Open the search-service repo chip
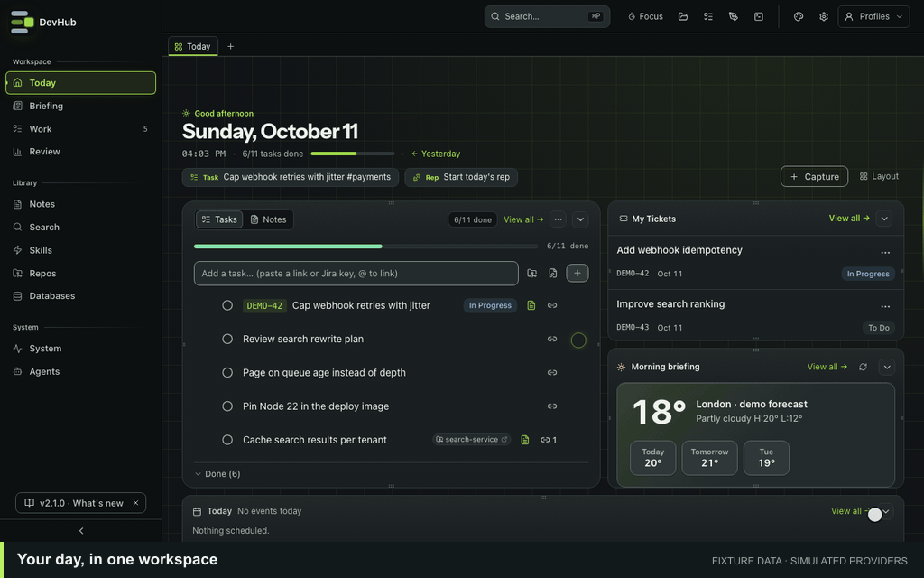 pos(471,440)
